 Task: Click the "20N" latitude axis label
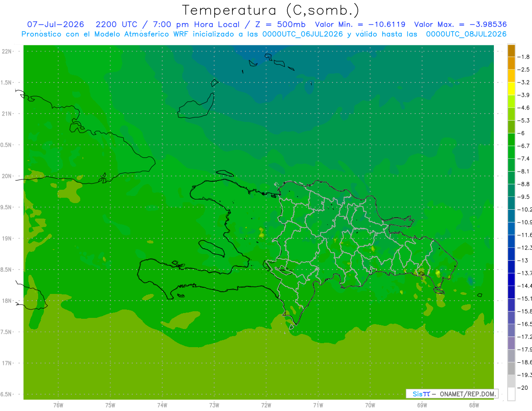7,176
